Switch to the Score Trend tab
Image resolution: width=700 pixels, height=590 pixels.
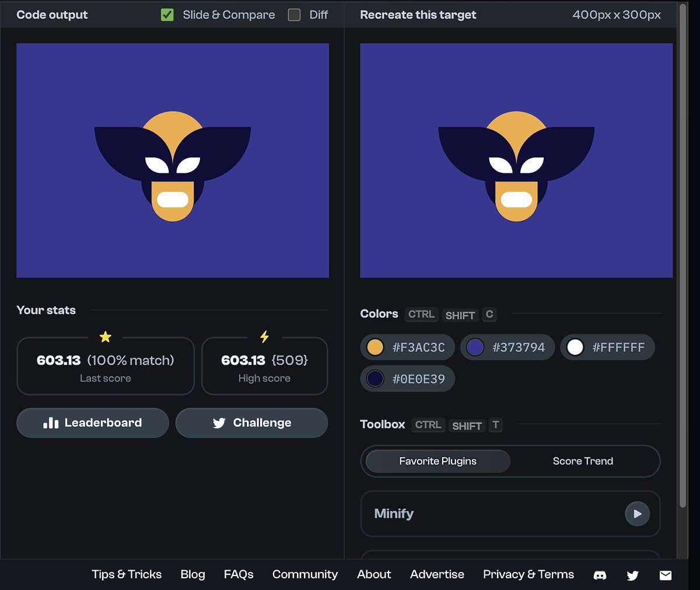pyautogui.click(x=583, y=461)
